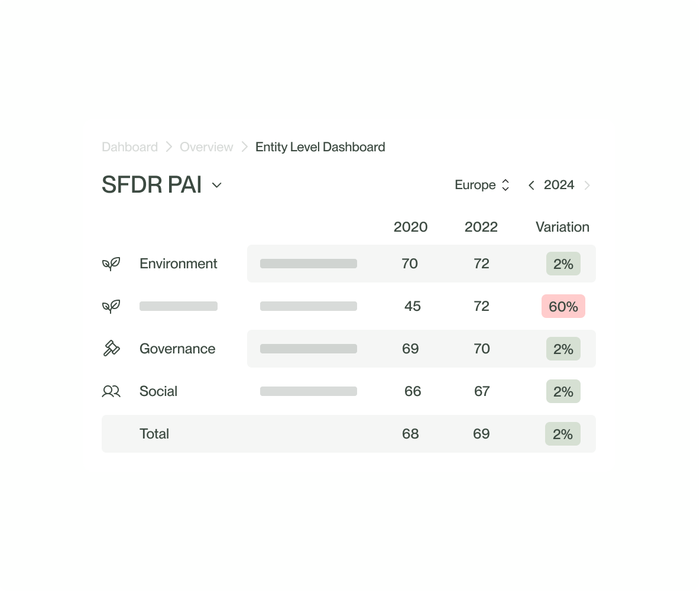Click the Governance gavel icon
This screenshot has width=700, height=591.
(111, 349)
